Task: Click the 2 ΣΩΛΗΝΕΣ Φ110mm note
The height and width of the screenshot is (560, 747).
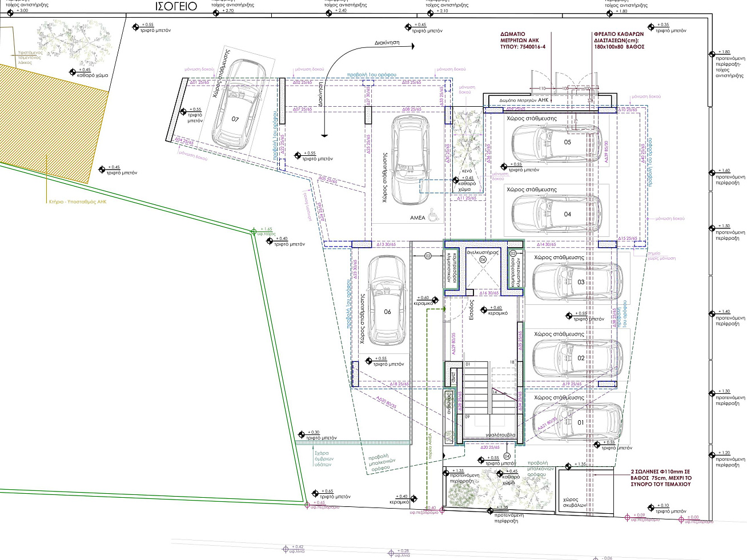Action: pyautogui.click(x=661, y=478)
